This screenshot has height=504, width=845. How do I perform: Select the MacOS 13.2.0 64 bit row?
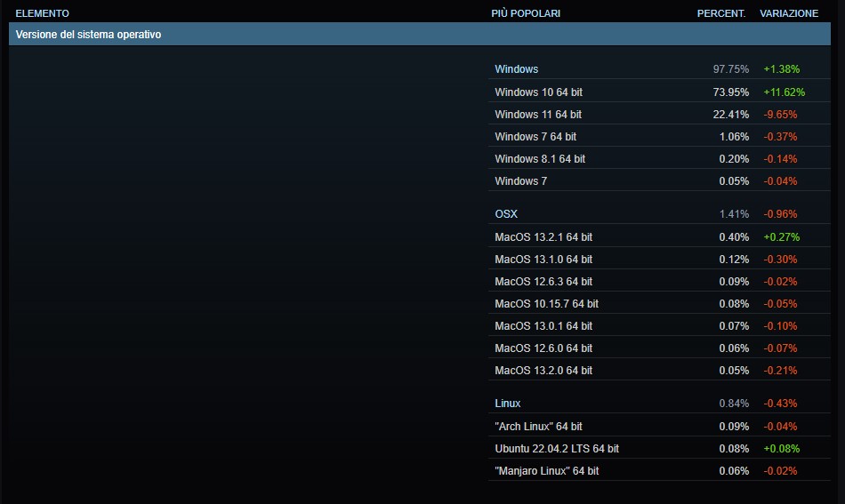[x=659, y=371]
